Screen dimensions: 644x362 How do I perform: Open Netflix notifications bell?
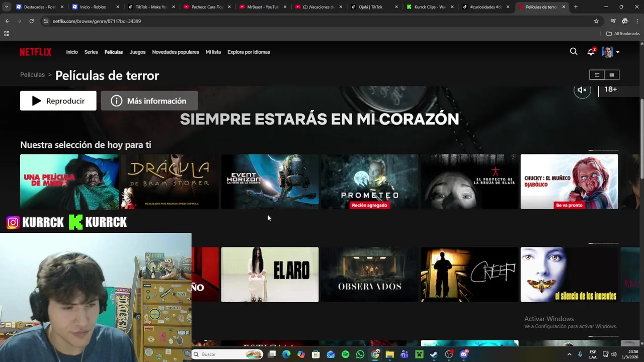(x=591, y=52)
